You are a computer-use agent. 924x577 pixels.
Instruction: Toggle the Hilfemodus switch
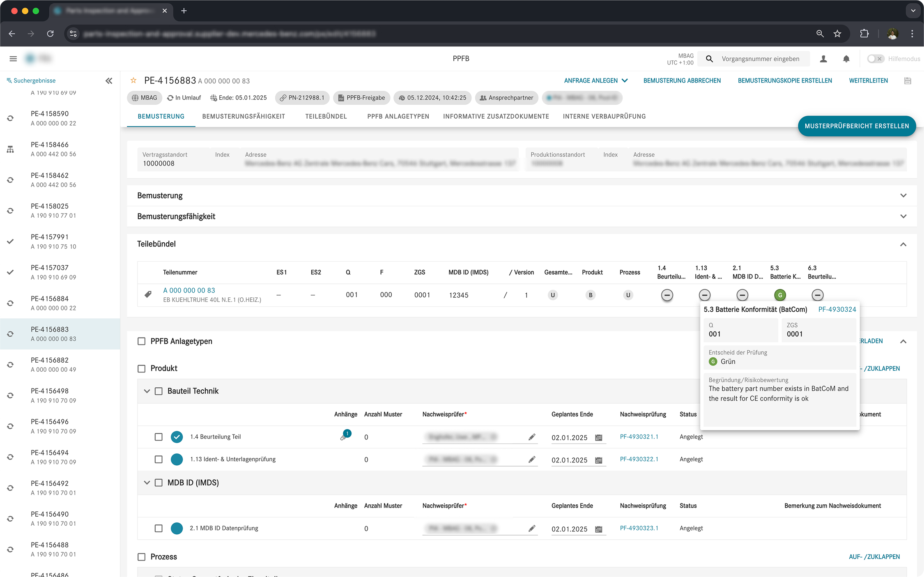tap(875, 59)
